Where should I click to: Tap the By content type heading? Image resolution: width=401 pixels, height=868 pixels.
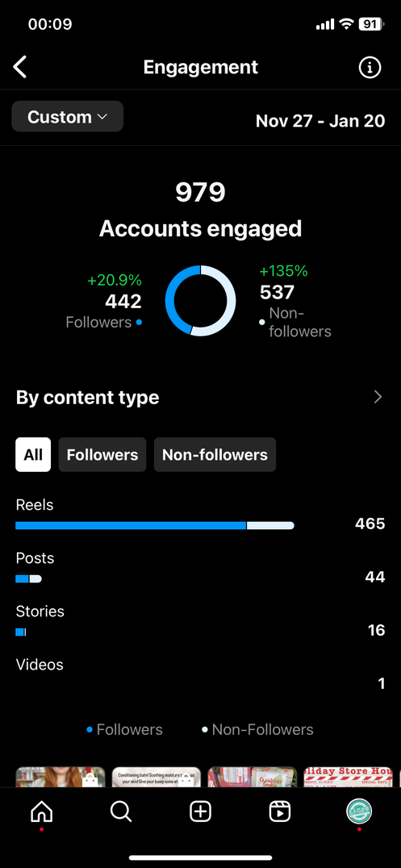(87, 398)
